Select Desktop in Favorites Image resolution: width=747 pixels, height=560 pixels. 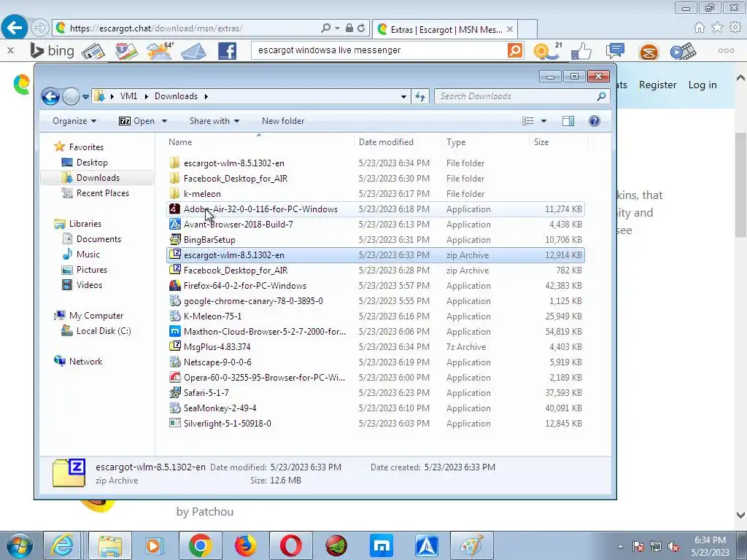[x=92, y=163]
